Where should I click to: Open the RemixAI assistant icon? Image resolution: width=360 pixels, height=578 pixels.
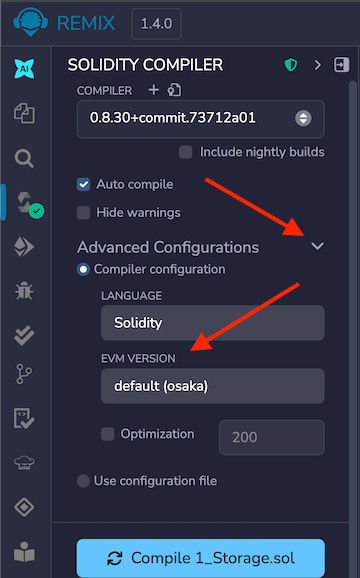pos(24,69)
